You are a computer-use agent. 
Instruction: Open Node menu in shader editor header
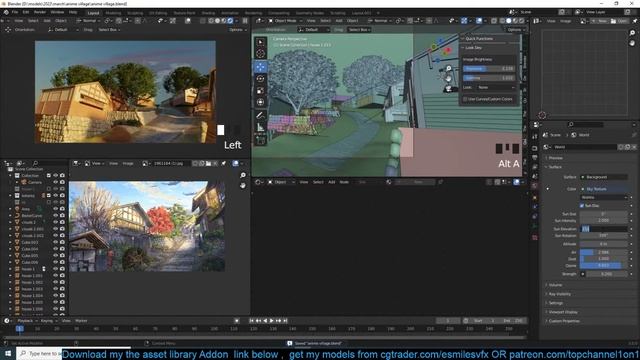pos(344,182)
